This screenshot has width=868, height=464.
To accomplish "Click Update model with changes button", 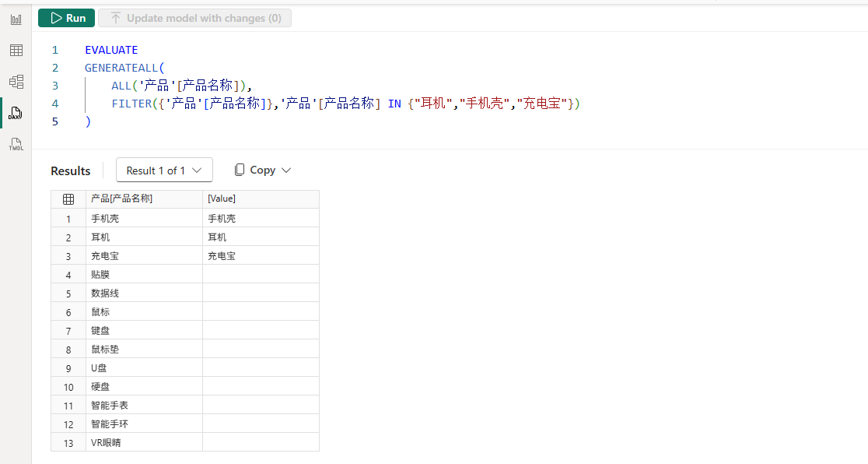I will 195,18.
